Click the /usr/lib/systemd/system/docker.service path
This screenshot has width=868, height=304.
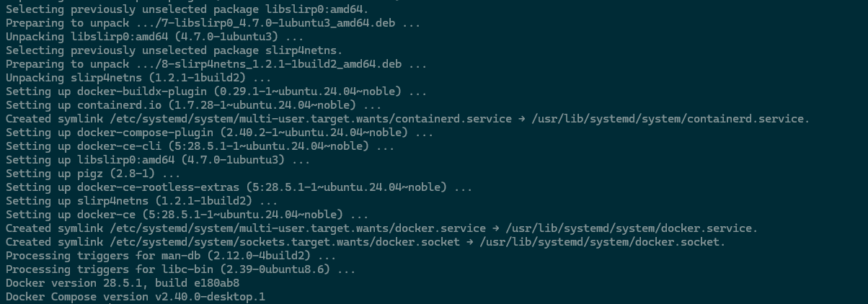pos(632,228)
